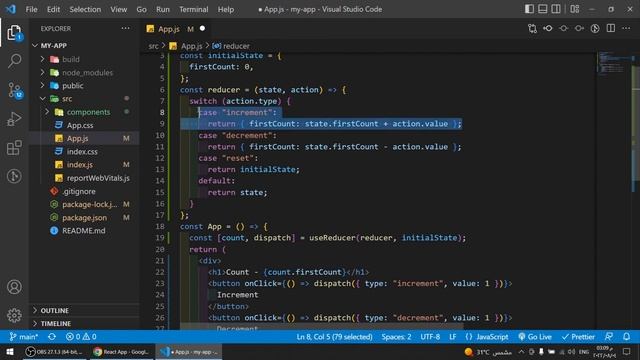Open the Accounts menu icon

click(14, 287)
